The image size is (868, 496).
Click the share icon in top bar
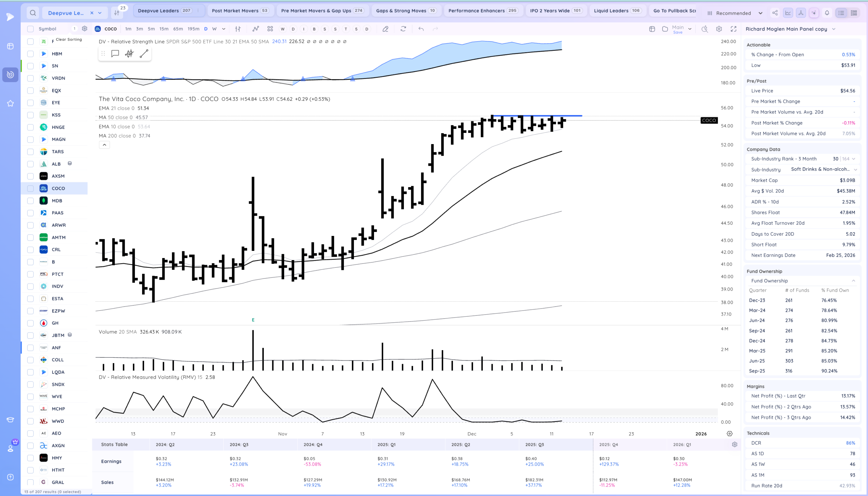pyautogui.click(x=775, y=13)
